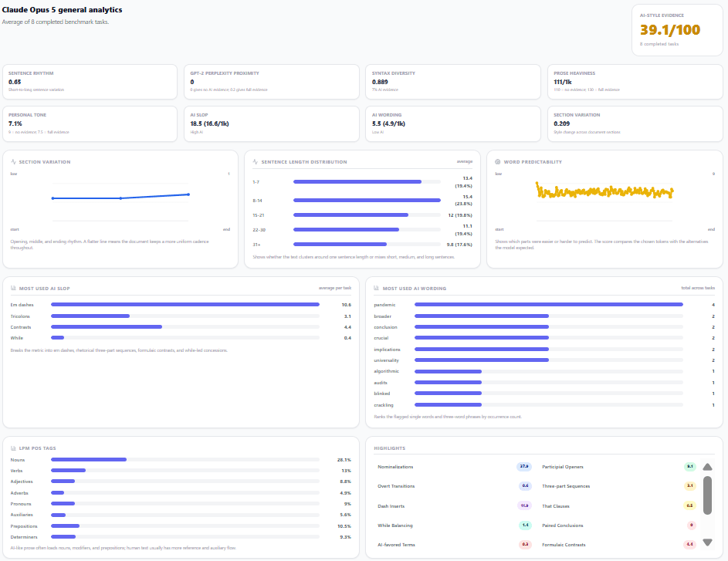
Task: Click the Dash Inserts count badge
Action: coord(524,505)
